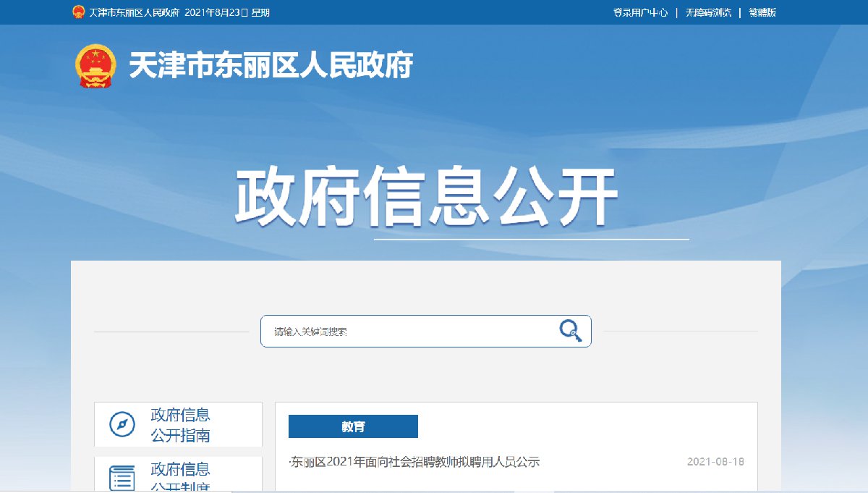Screen dimensions: 868x493
Task: Select the 教育 tab
Action: pos(353,426)
